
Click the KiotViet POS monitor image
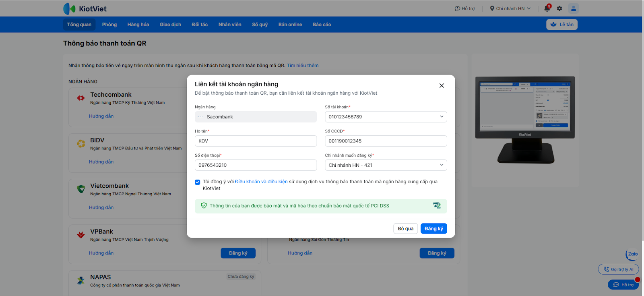pos(525,120)
